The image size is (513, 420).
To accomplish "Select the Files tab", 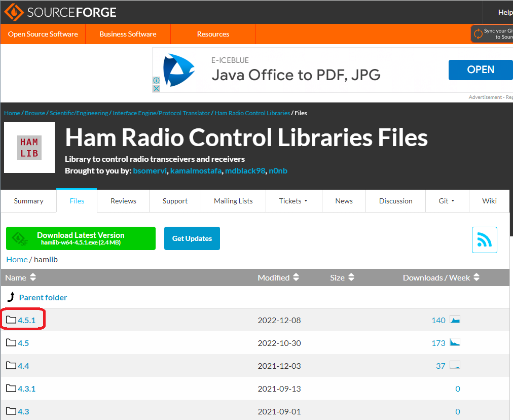I will (77, 201).
